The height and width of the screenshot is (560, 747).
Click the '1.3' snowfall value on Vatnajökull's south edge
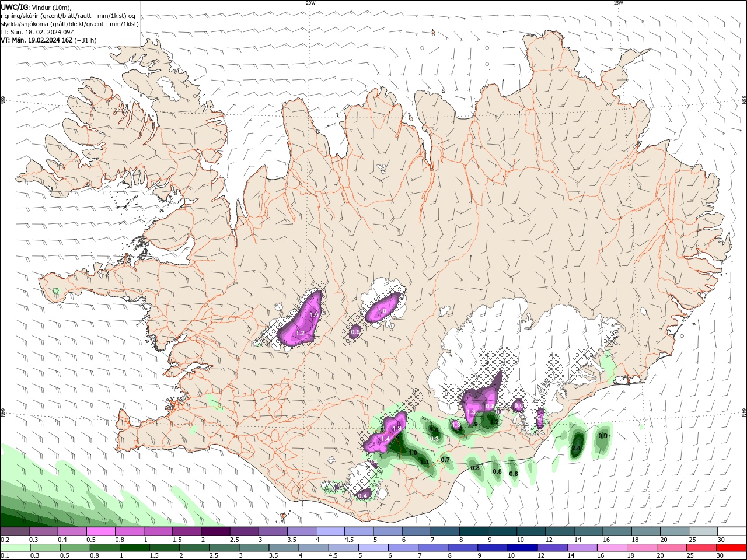click(472, 412)
